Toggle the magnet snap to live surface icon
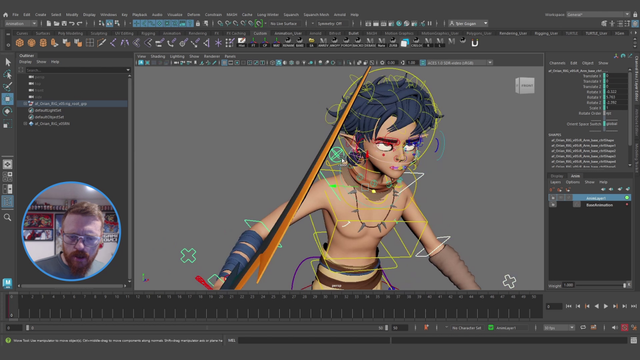Screen dimensions: 640x360 click(259, 24)
